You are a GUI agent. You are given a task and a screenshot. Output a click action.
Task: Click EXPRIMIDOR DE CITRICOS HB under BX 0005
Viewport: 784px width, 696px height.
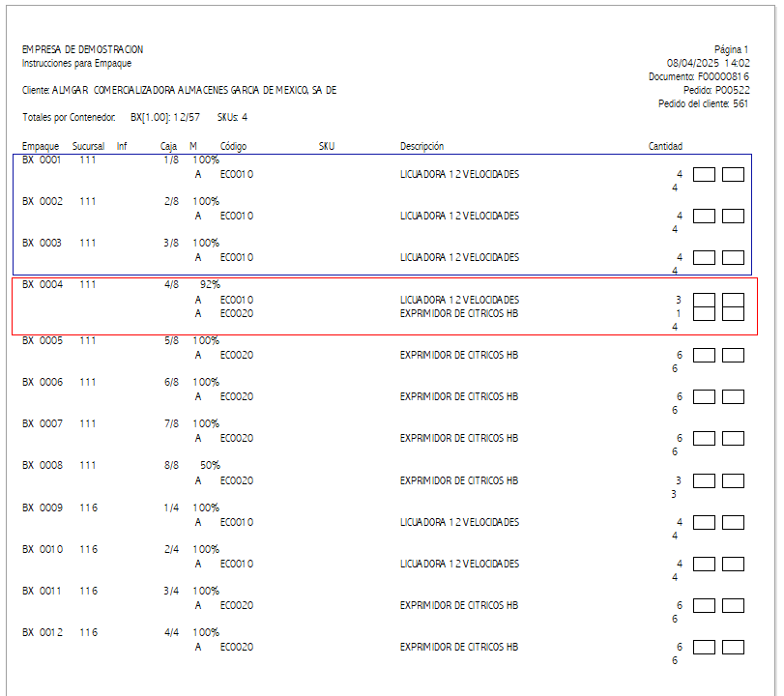pyautogui.click(x=459, y=355)
